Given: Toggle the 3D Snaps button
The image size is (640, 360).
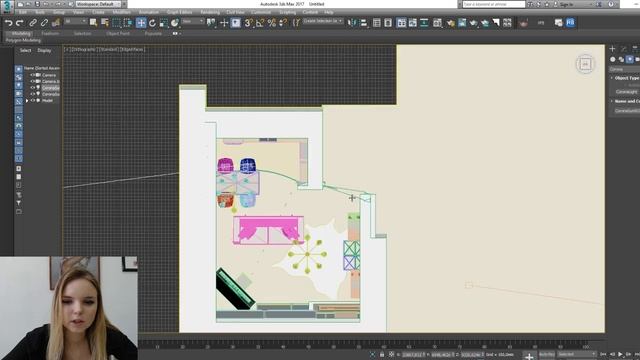Looking at the screenshot, I should [248, 23].
